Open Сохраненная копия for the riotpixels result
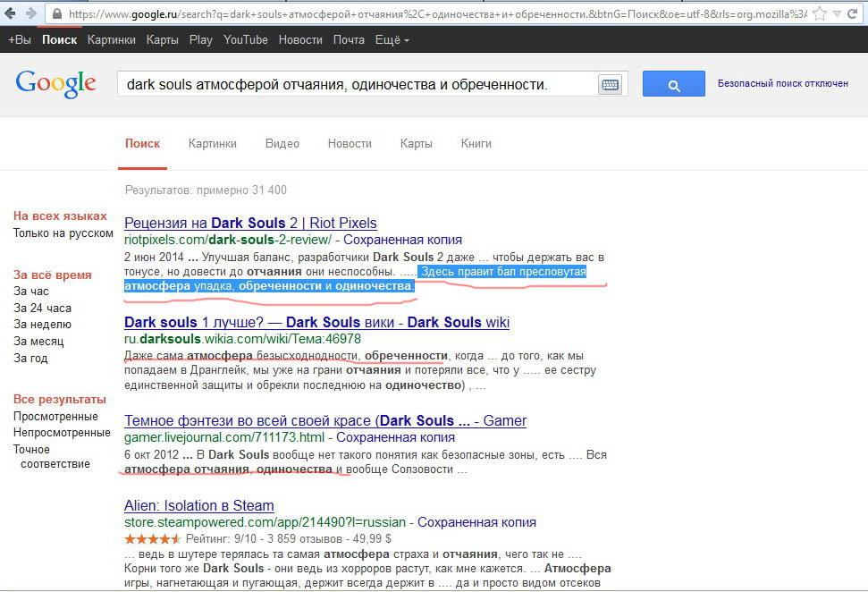 (402, 240)
